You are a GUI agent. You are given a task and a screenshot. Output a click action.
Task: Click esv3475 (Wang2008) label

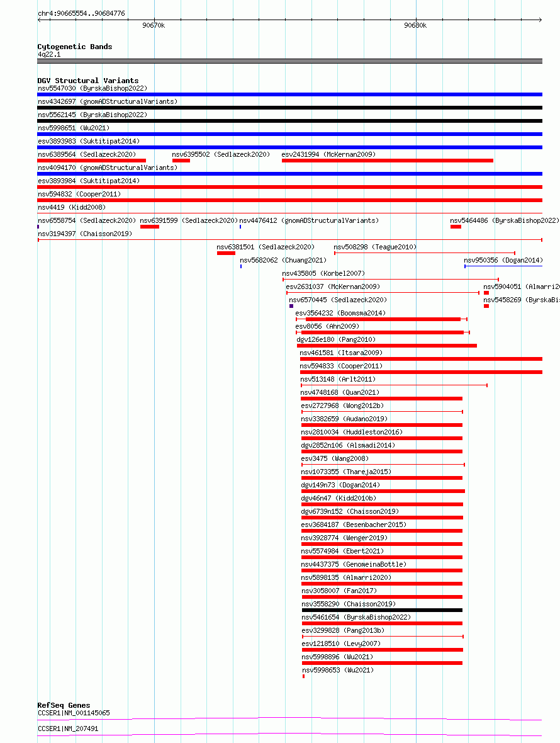coord(335,460)
